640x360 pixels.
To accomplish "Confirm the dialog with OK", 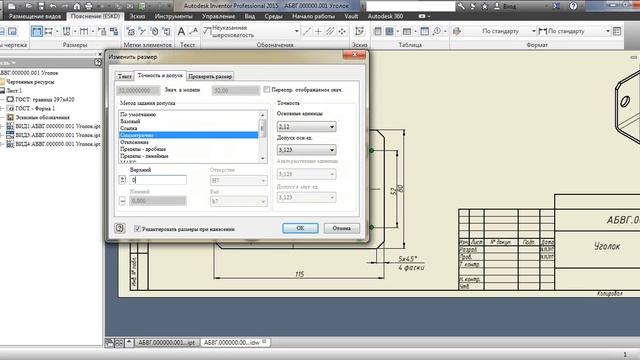I will click(x=300, y=228).
